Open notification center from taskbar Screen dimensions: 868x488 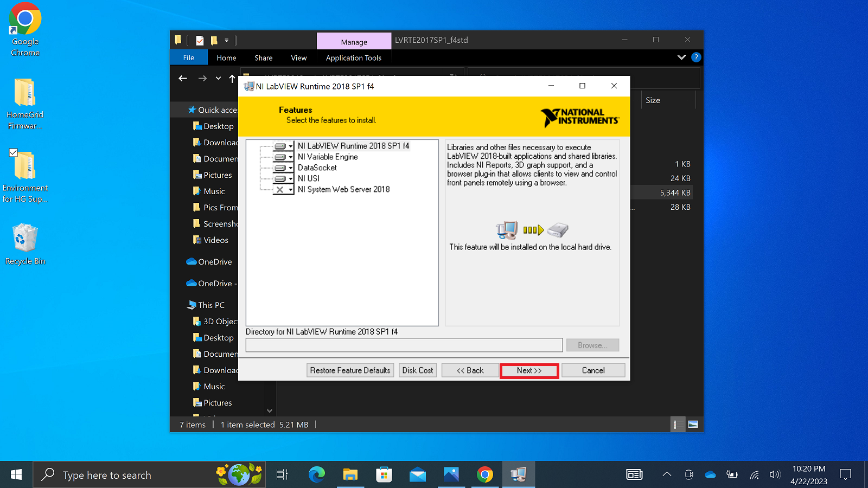tap(845, 474)
